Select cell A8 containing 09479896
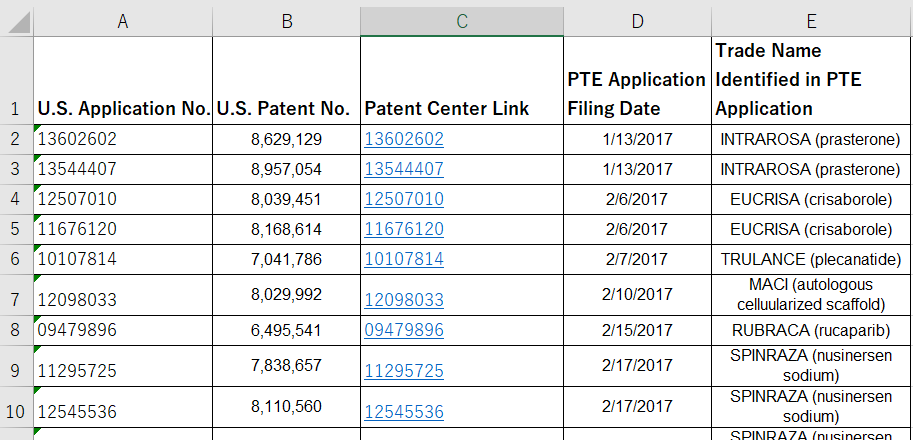 (x=123, y=331)
